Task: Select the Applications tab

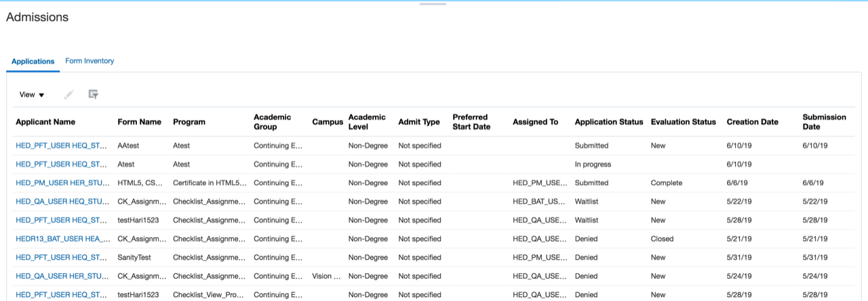Action: pyautogui.click(x=33, y=61)
